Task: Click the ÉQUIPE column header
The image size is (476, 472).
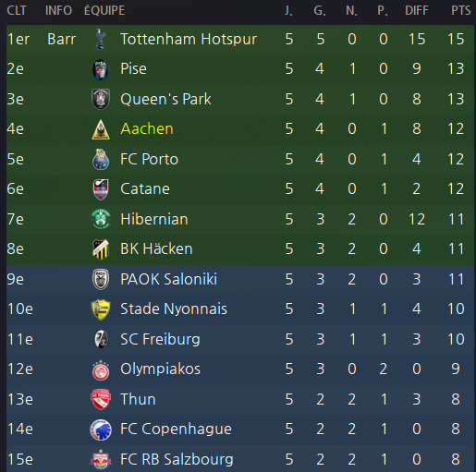Action: point(104,10)
